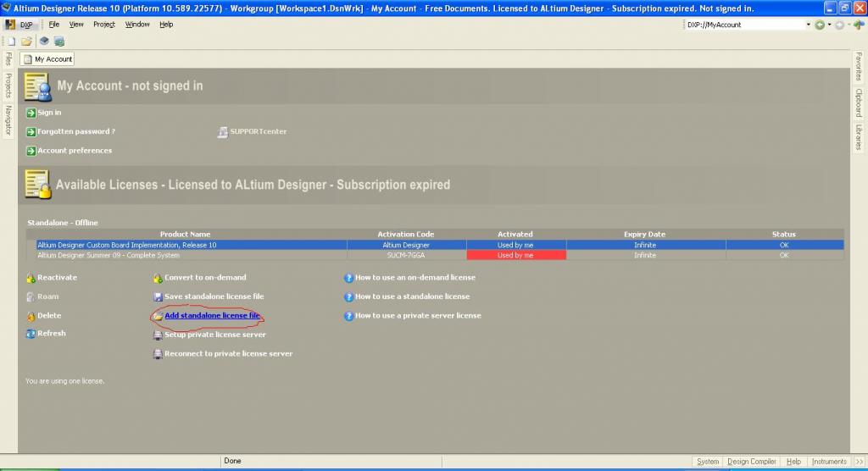Click the Add standalone license folder icon
This screenshot has width=868, height=471.
(158, 316)
